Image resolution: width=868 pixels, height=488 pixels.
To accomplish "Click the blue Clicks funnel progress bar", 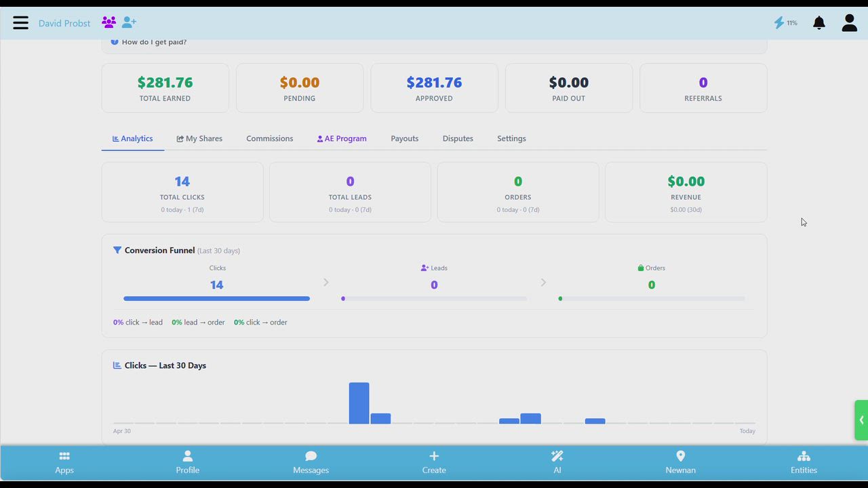I will pyautogui.click(x=216, y=298).
